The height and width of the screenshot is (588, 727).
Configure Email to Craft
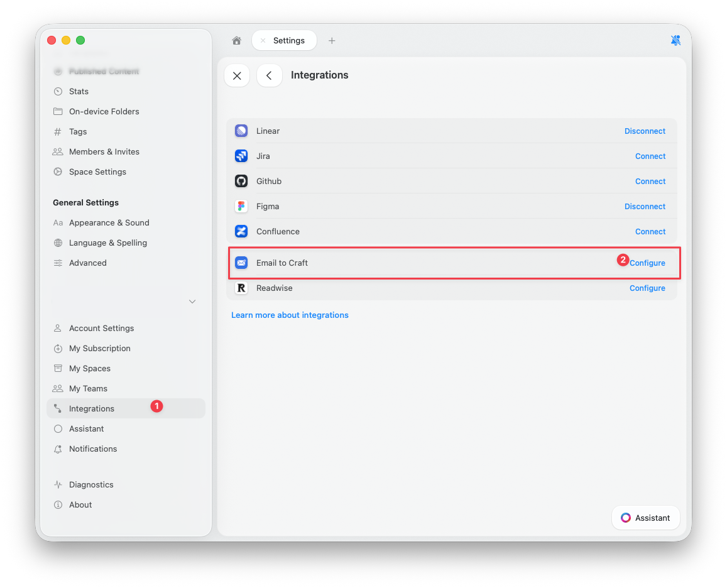[647, 263]
